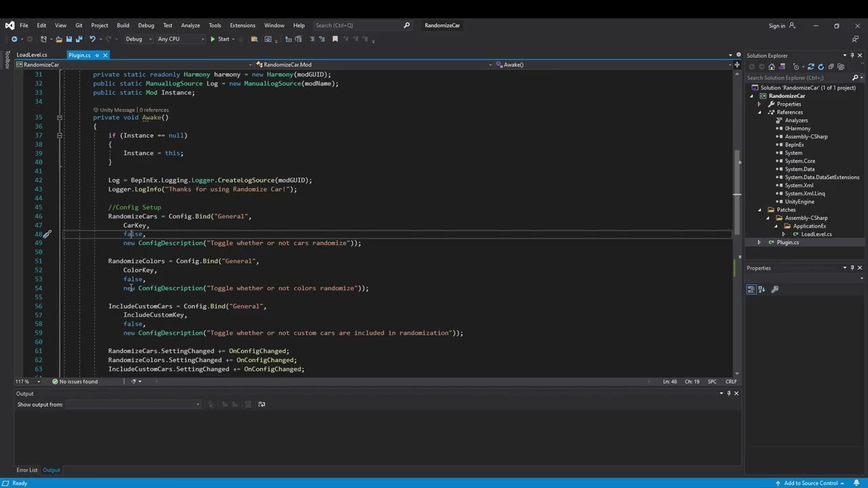Click the Sign in link

pos(776,26)
